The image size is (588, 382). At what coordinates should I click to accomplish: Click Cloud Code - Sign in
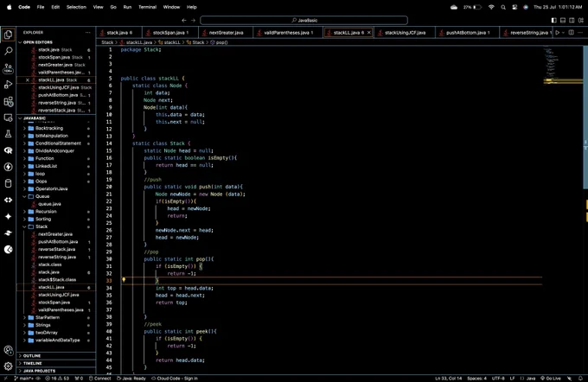coord(175,379)
